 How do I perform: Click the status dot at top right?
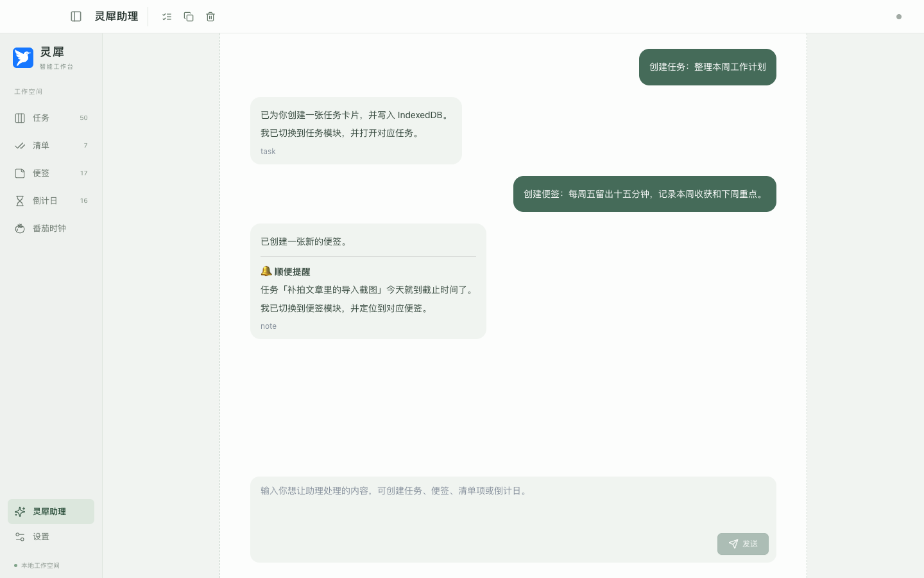899,17
